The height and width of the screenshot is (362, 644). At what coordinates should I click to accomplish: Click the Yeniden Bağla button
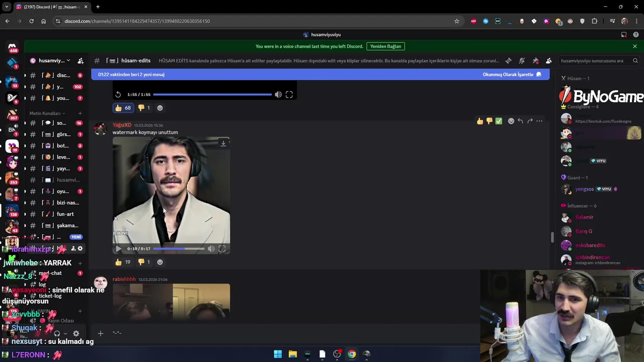[385, 46]
